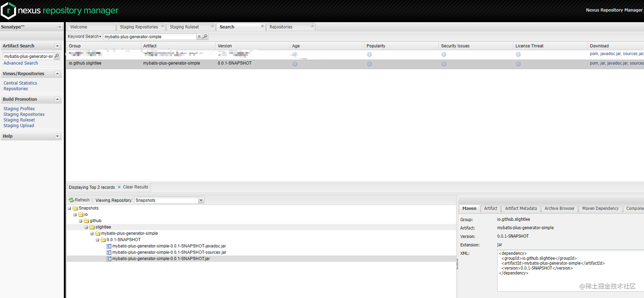Open Central Statistics link
Screen dimensions: 644x298
pos(20,83)
